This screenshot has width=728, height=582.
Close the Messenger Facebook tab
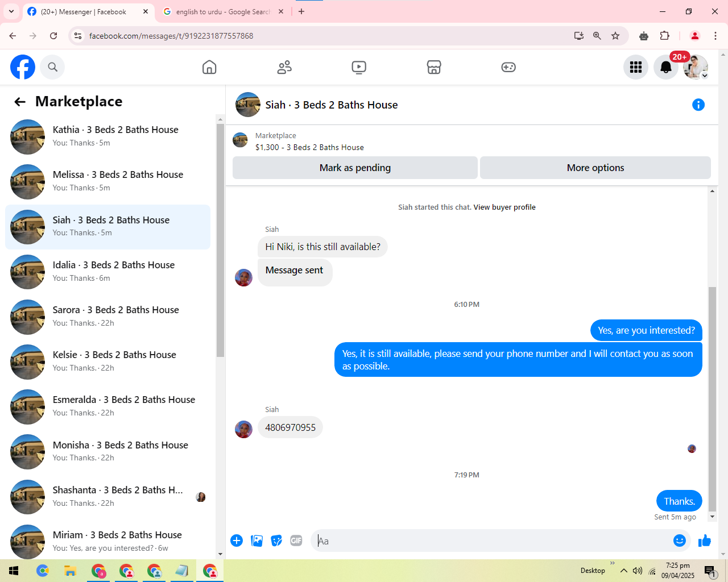tap(146, 11)
